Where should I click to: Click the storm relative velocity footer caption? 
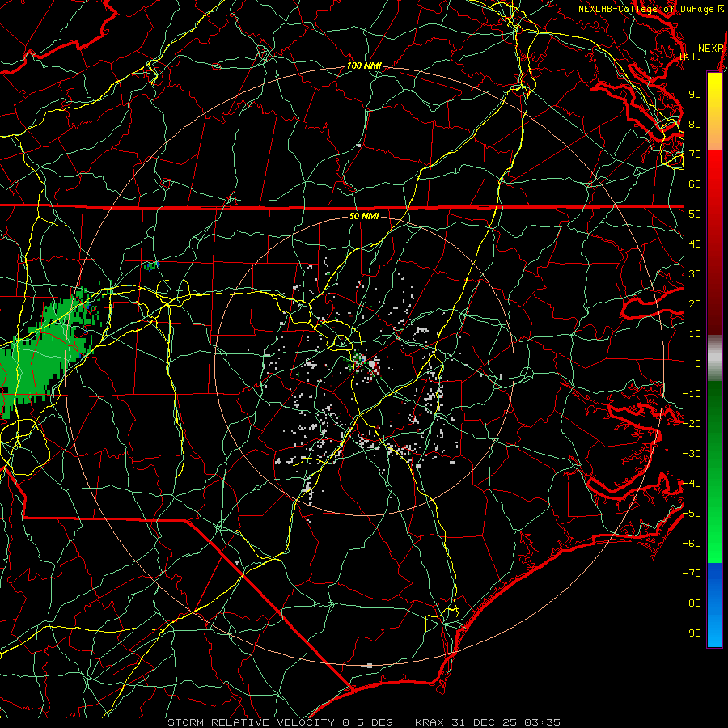pos(364,722)
